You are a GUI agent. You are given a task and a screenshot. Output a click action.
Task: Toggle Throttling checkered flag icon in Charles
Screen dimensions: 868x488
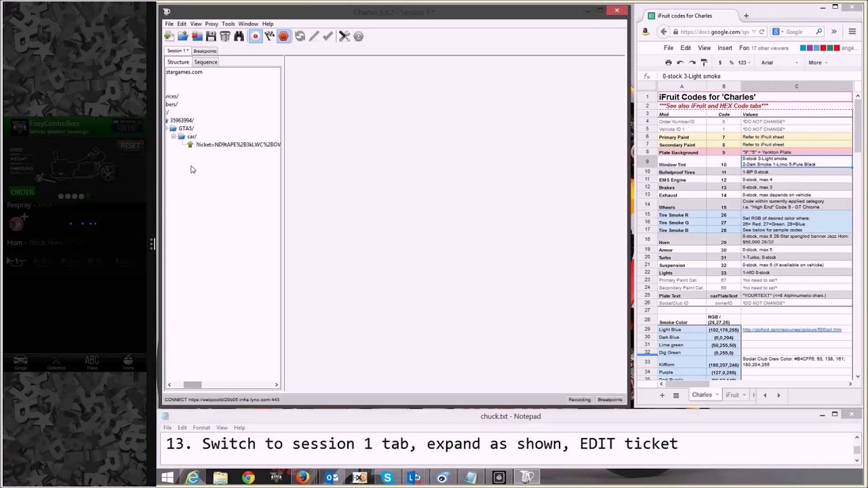coord(269,37)
